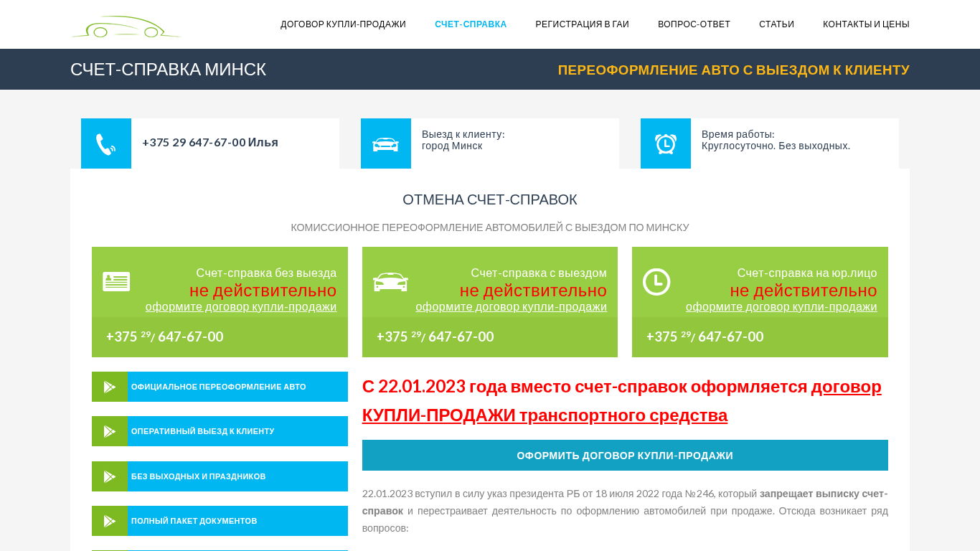Click the car icon in с выездом card
The image size is (980, 551).
click(390, 281)
